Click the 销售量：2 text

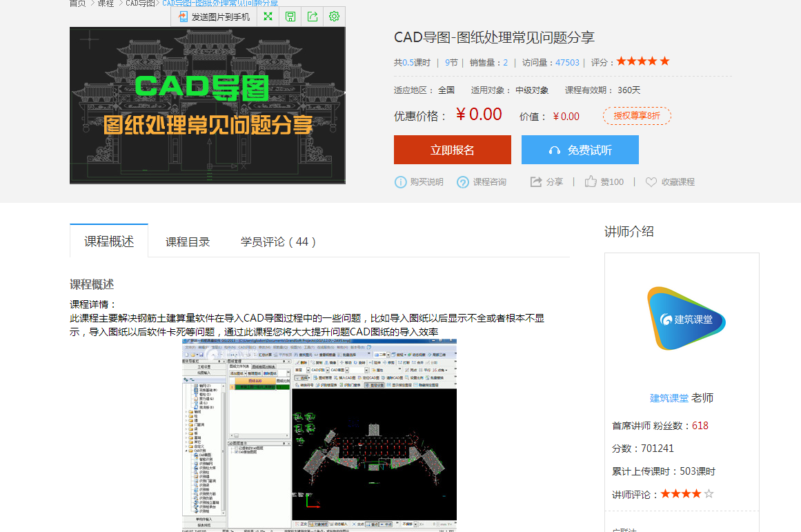[x=488, y=62]
